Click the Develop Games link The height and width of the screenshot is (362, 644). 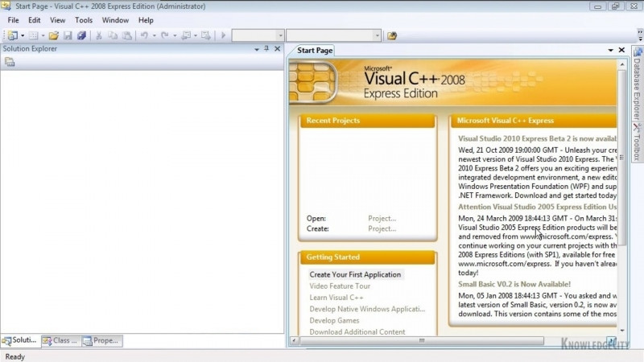pyautogui.click(x=334, y=320)
